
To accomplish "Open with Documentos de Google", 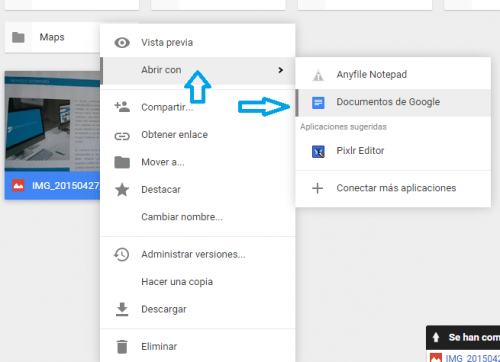I will point(393,102).
